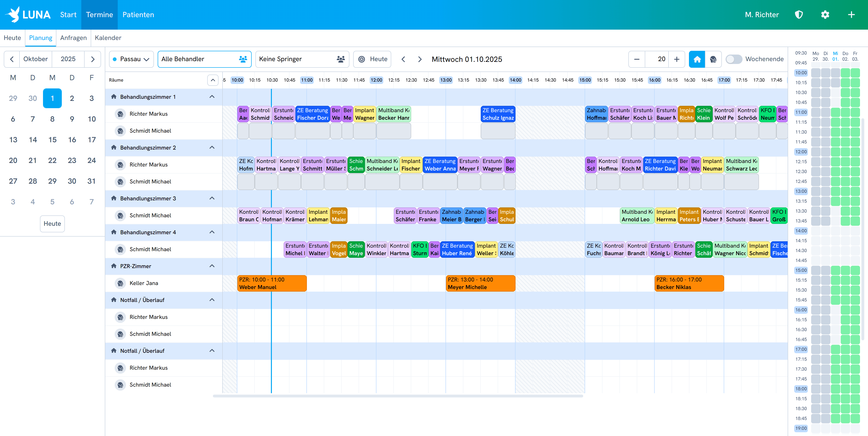
Task: Click the 15:00 time header marker
Action: point(585,80)
